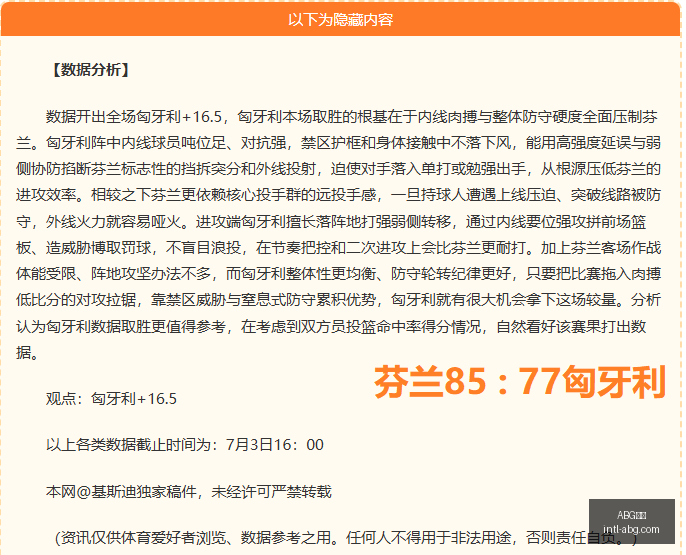Click the line 本网@基斯迪独家稿件，未经许可严禁转载
Viewport: 686px width, 555px height.
[189, 492]
